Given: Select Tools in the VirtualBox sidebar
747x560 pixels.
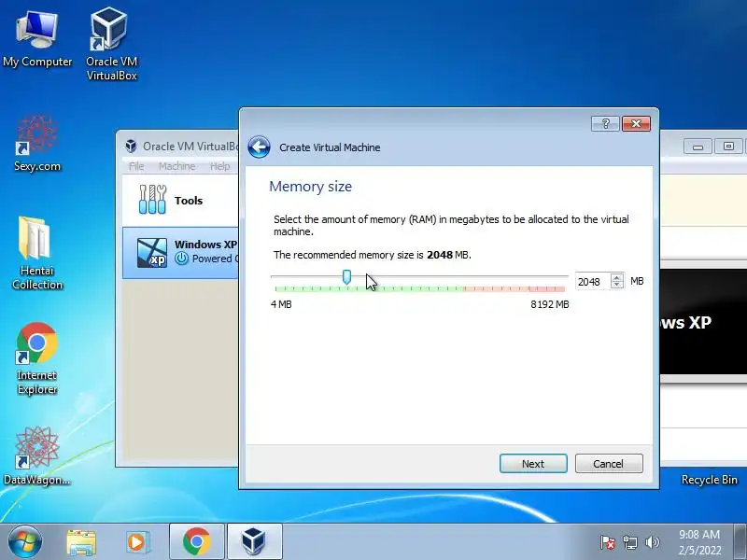Looking at the screenshot, I should click(x=181, y=201).
